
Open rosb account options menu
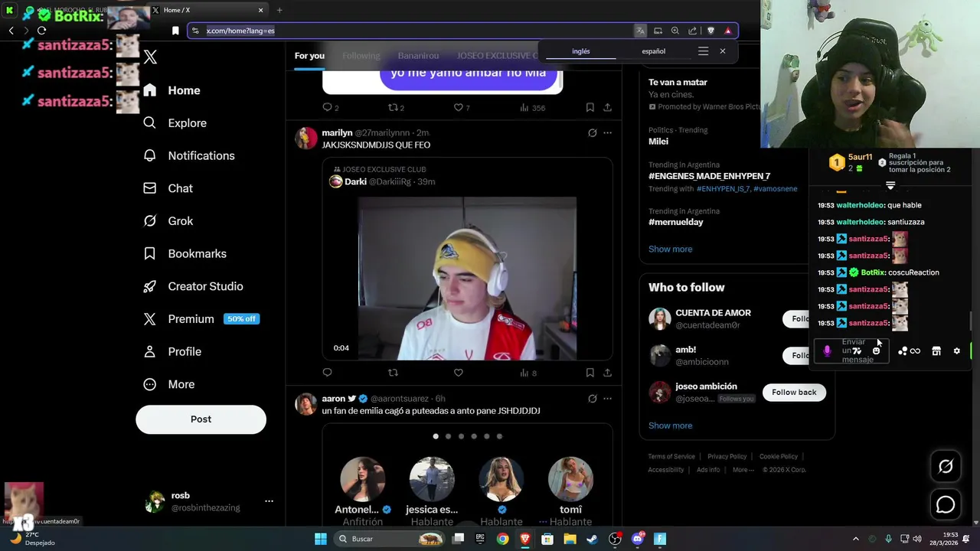pos(269,501)
